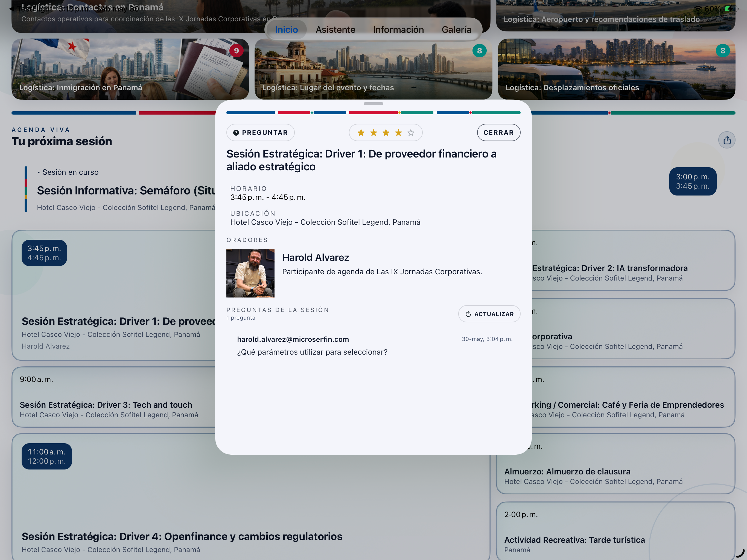Viewport: 747px width, 560px height.
Task: Tap Harold Alvarez speaker photo
Action: tap(250, 273)
